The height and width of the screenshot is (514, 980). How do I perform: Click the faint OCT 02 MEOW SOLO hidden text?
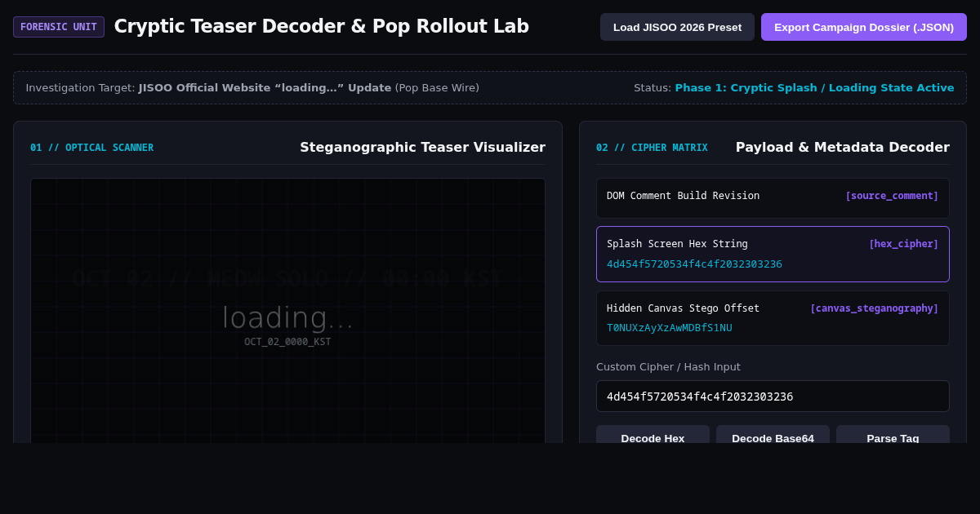tap(287, 278)
